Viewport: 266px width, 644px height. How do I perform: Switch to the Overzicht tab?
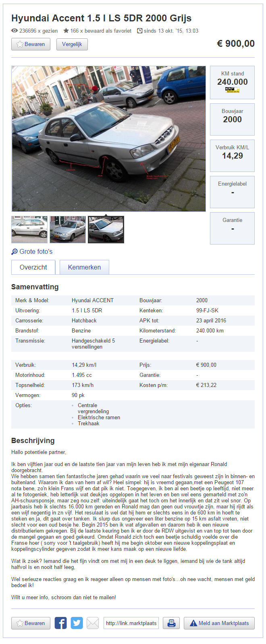(33, 267)
